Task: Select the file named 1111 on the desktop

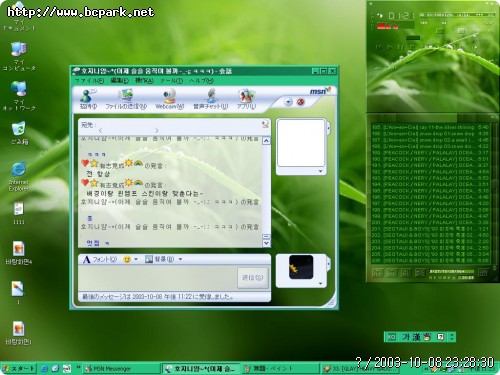Action: point(19,213)
